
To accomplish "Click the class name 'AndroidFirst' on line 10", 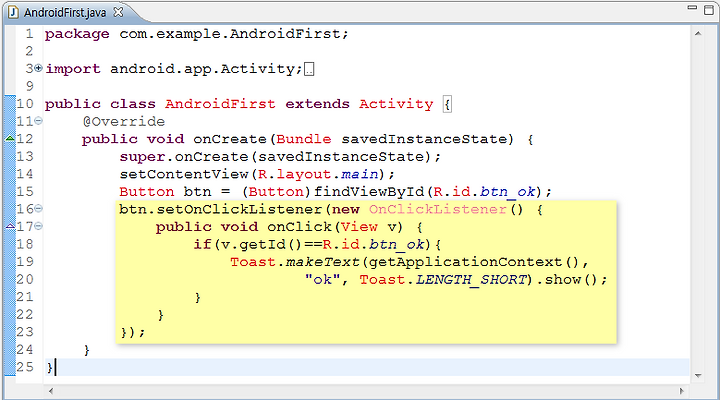I will 220,104.
